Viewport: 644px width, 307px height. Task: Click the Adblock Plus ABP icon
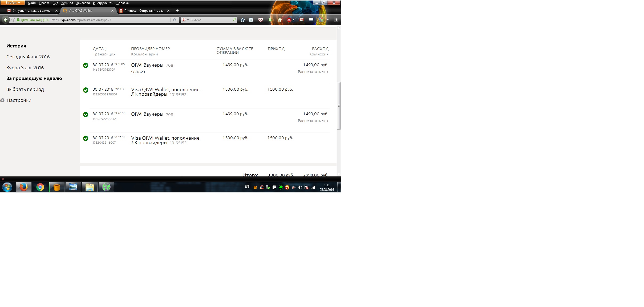tap(289, 20)
